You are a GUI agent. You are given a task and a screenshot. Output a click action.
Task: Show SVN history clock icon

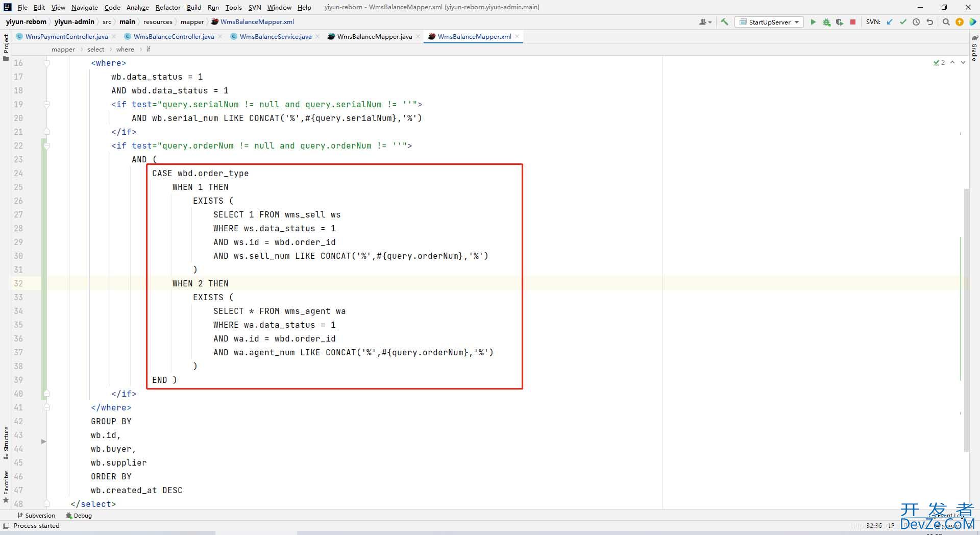click(x=916, y=22)
